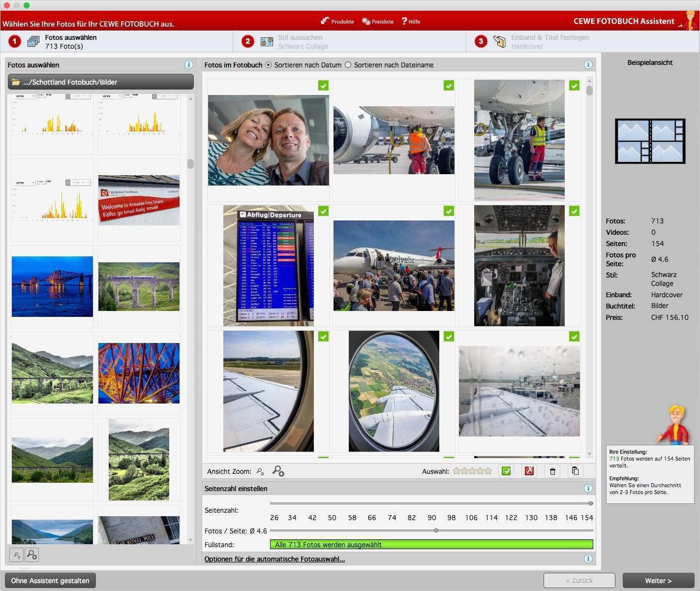Open Optionen für die automatische Fotoauswahl link
Viewport: 700px width, 591px height.
pyautogui.click(x=274, y=559)
